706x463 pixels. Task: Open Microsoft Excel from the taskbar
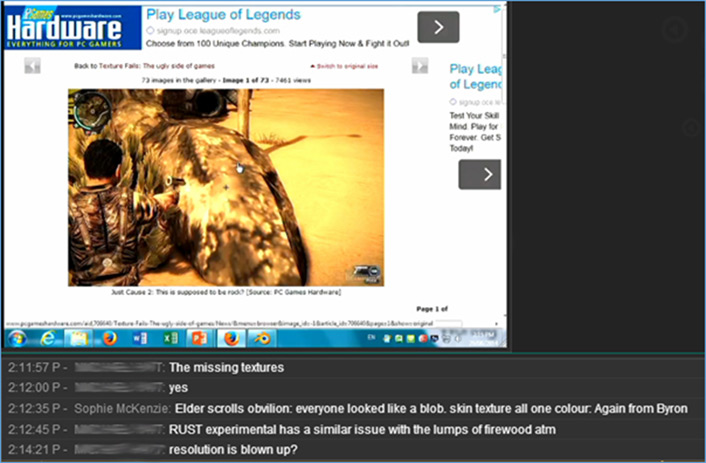point(170,338)
